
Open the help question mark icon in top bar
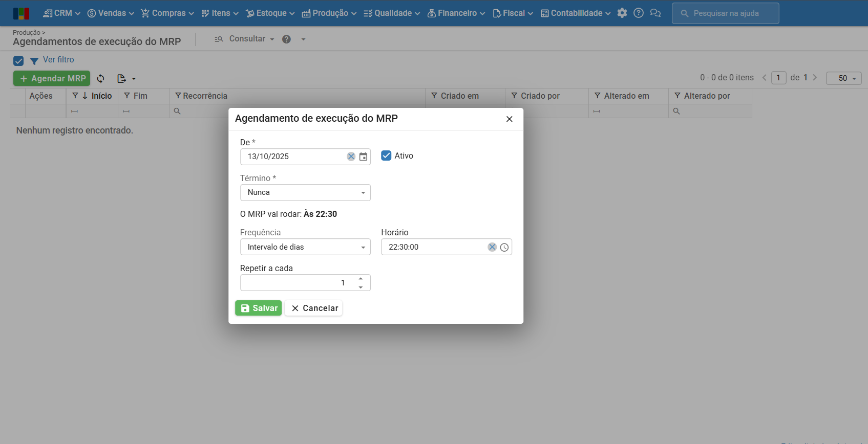coord(639,13)
